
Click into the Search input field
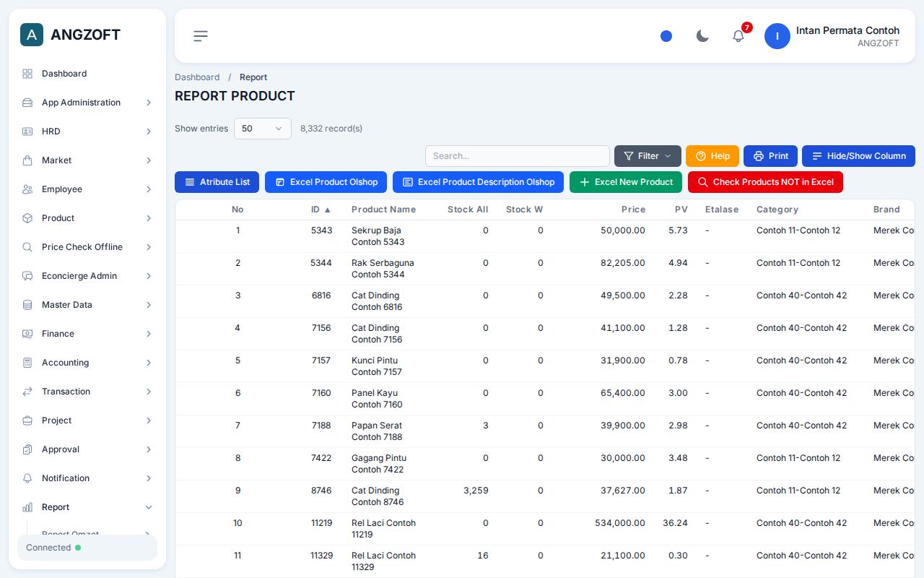click(518, 156)
